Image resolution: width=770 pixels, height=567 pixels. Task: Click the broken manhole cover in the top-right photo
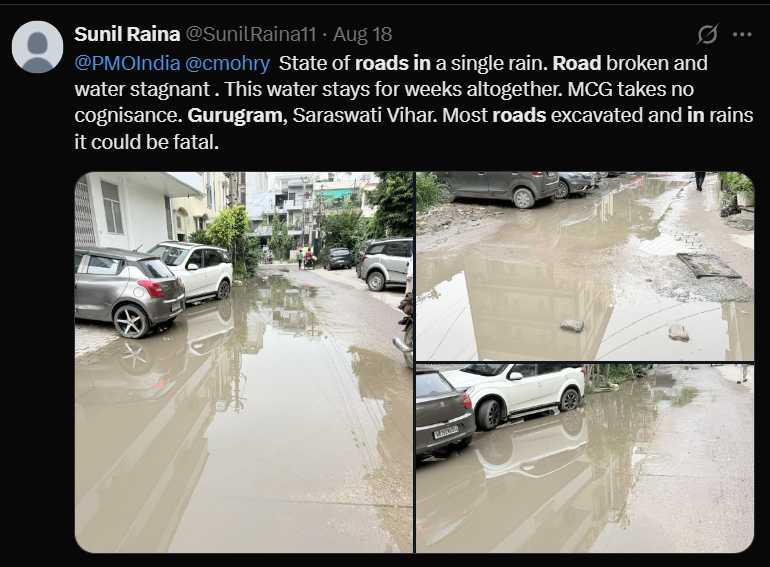pyautogui.click(x=708, y=266)
